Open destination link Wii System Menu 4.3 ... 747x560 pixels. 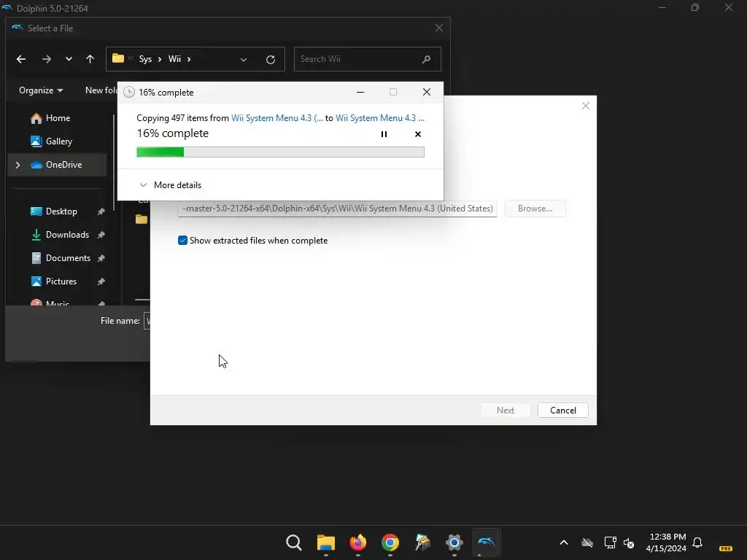pyautogui.click(x=379, y=117)
